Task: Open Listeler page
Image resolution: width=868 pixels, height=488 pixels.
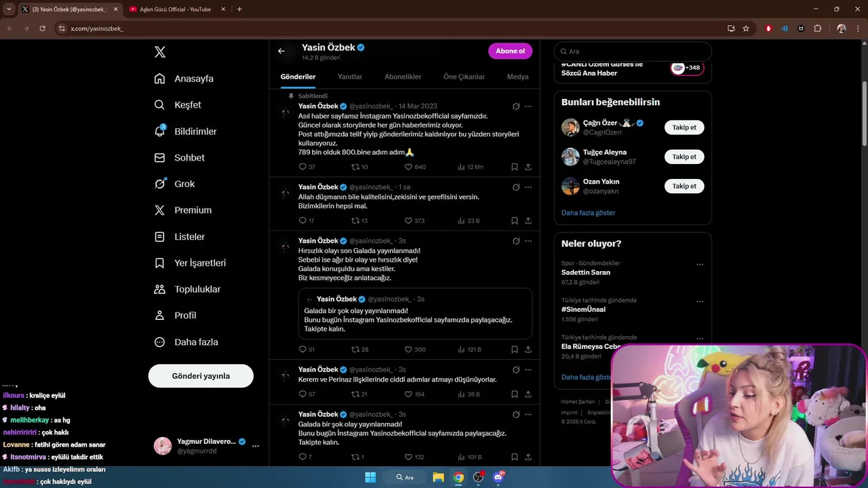Action: pyautogui.click(x=179, y=237)
